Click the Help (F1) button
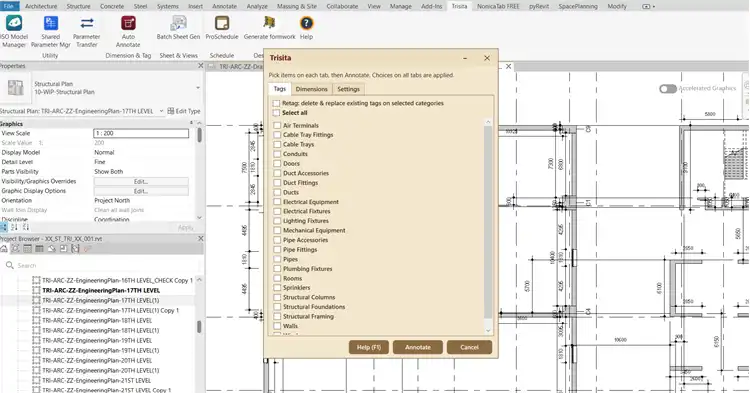The image size is (750, 393). (369, 348)
